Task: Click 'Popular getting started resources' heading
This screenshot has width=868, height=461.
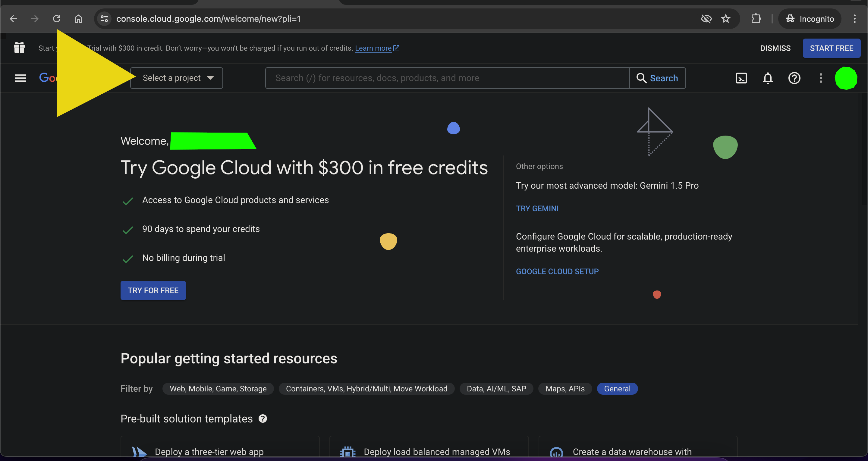Action: click(229, 359)
